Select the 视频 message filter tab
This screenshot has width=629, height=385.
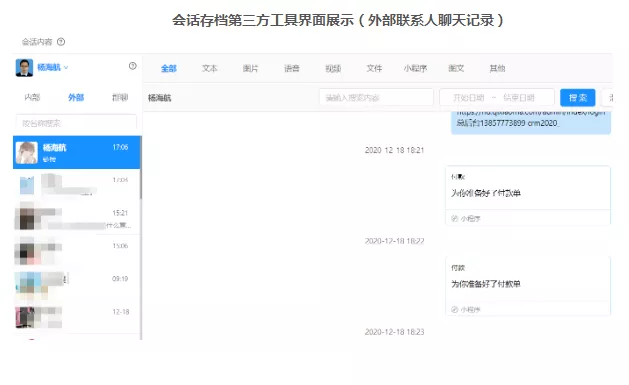pos(333,69)
